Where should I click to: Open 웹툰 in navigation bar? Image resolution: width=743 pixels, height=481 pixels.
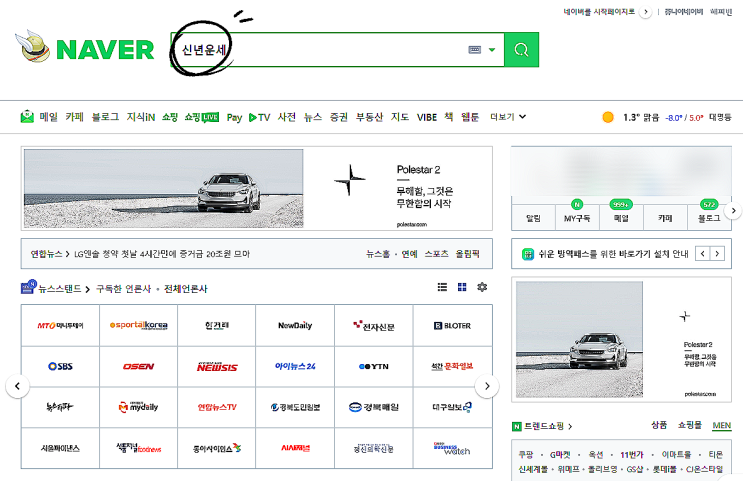(x=470, y=117)
